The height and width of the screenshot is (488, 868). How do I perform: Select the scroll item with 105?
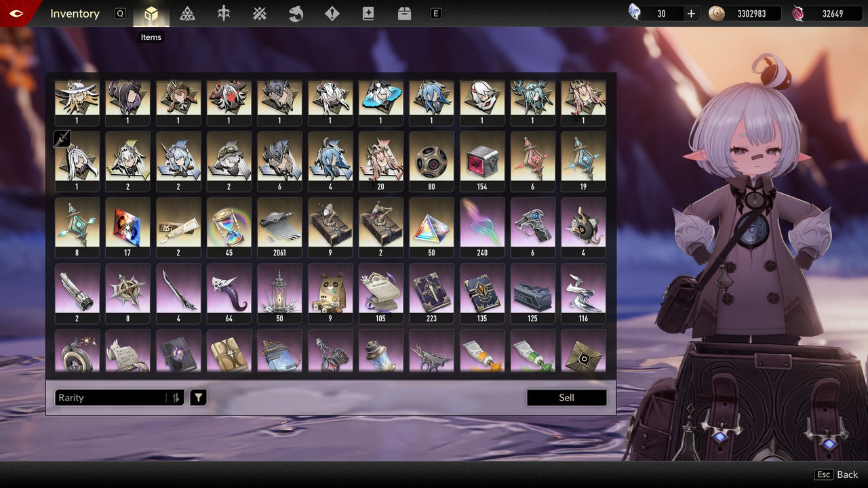point(380,293)
